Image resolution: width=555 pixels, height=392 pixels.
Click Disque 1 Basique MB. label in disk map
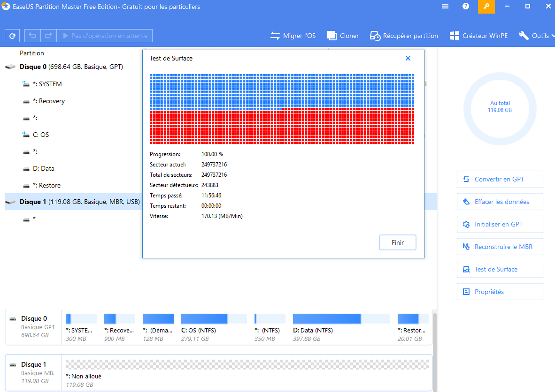33,372
